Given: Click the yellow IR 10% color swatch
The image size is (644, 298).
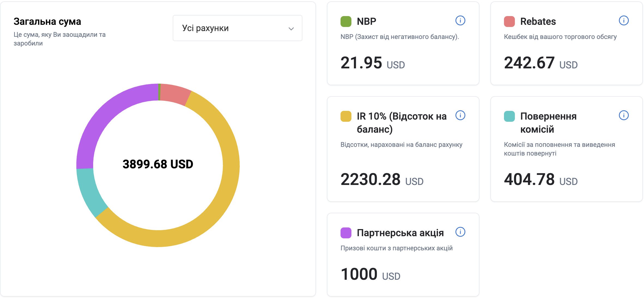Looking at the screenshot, I should point(346,116).
